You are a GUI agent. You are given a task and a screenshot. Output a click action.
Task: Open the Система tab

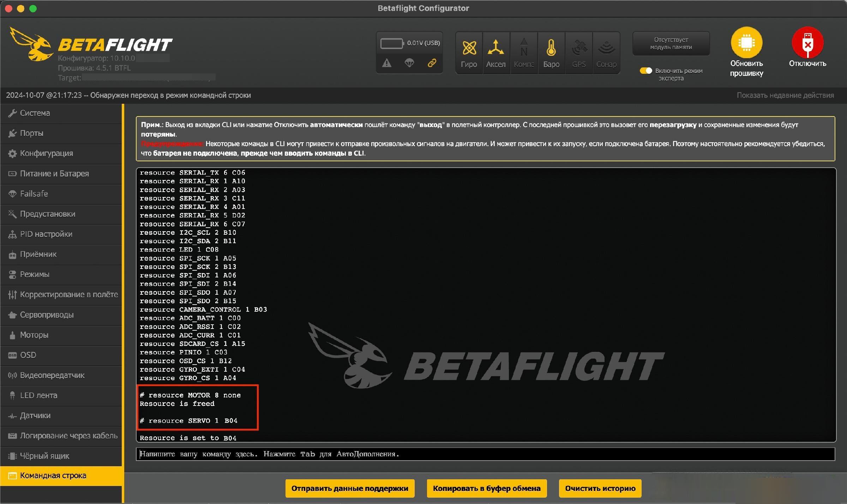[61, 113]
